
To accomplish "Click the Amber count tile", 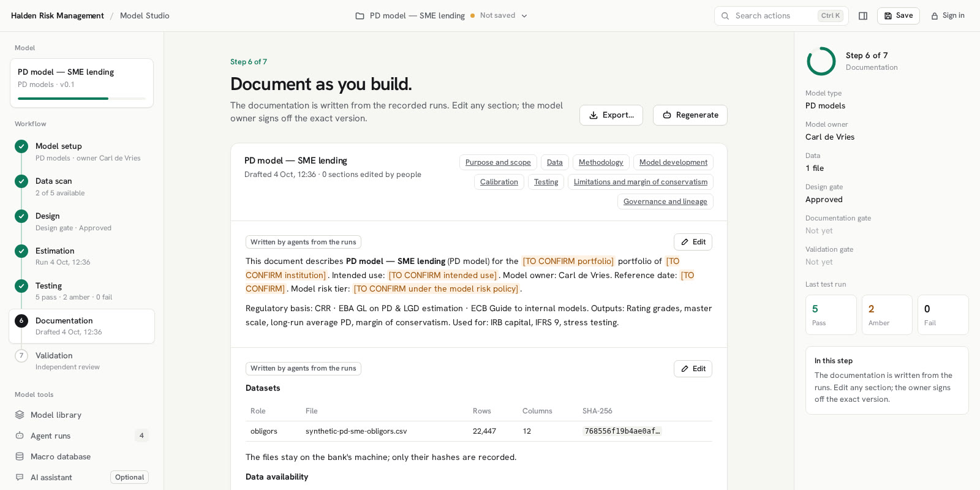I will pos(887,315).
